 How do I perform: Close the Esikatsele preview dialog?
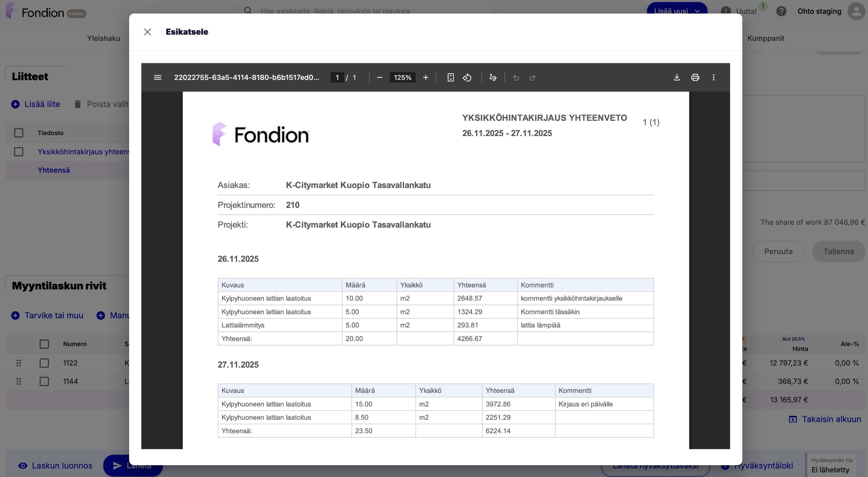pyautogui.click(x=147, y=32)
